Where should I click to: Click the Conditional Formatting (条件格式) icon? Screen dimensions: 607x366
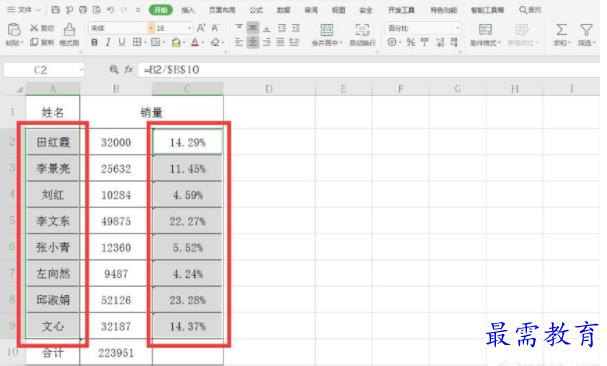click(x=485, y=30)
